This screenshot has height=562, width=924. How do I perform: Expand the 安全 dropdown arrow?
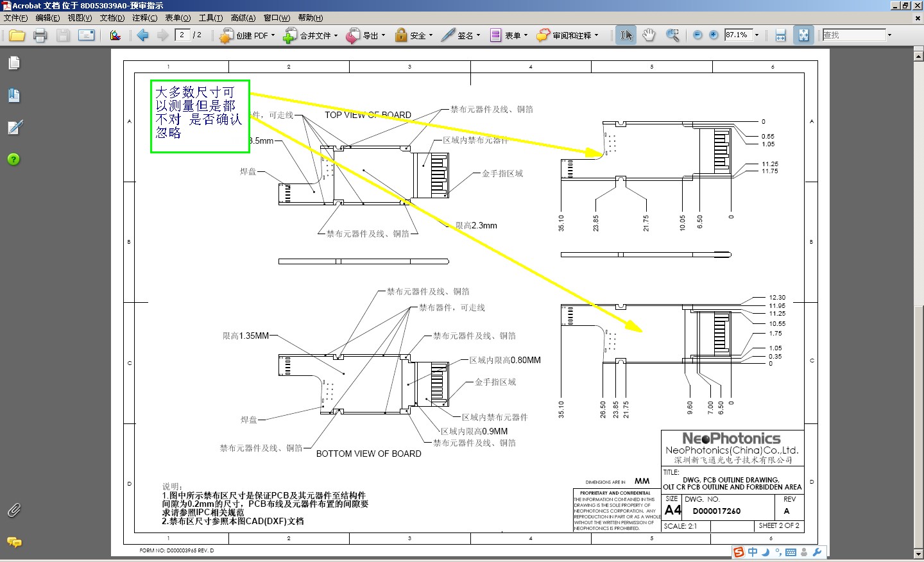pos(431,35)
